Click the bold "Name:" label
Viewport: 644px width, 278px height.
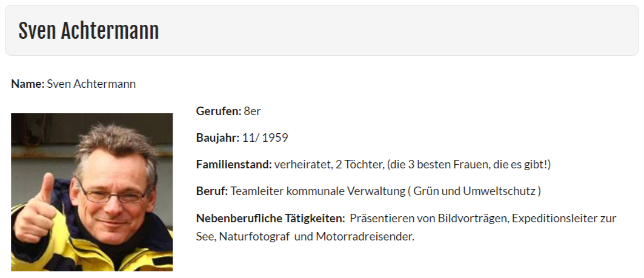click(x=27, y=84)
